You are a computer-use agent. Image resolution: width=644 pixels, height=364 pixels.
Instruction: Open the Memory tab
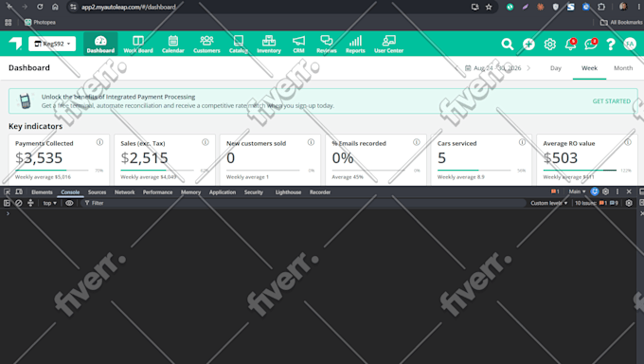[190, 192]
